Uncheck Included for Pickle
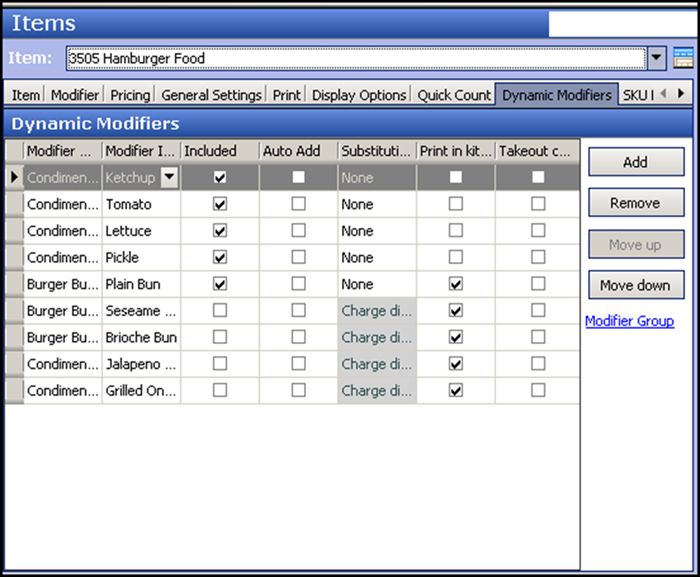Screen dimensions: 700x577 pos(220,257)
